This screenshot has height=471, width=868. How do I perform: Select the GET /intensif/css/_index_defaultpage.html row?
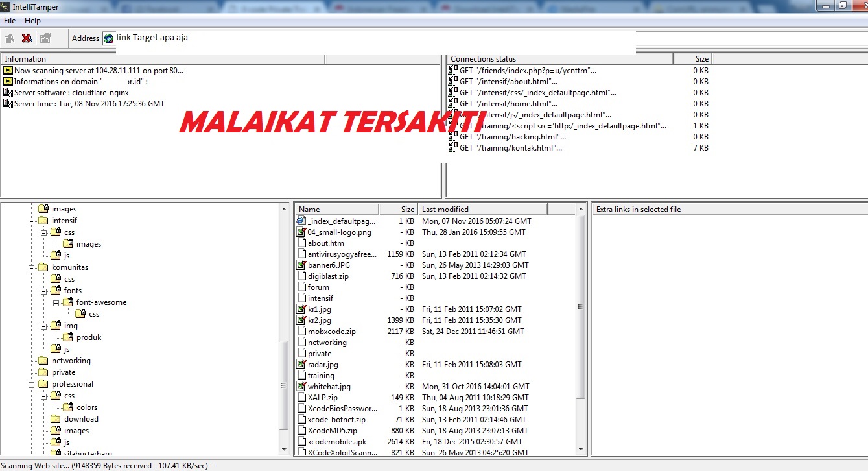tap(579, 92)
